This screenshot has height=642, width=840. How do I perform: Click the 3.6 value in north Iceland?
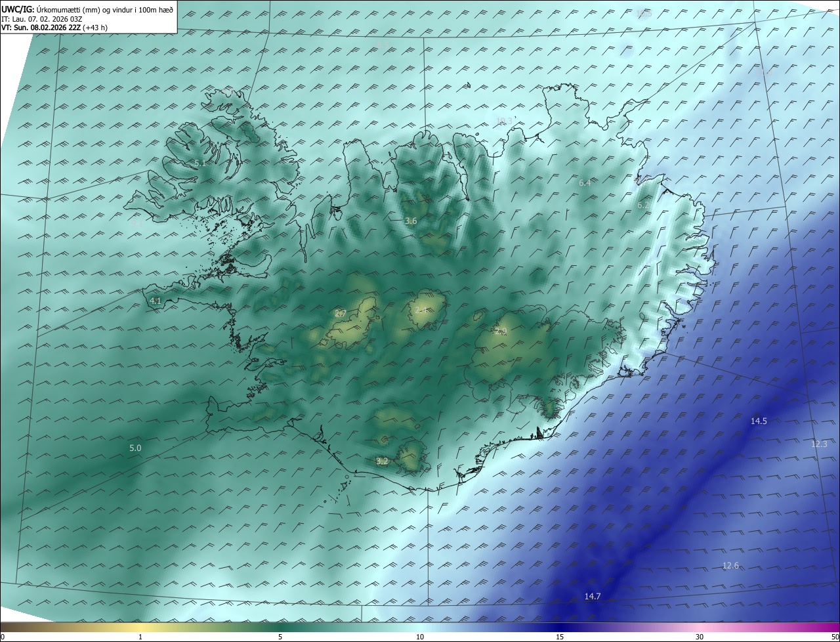[411, 221]
